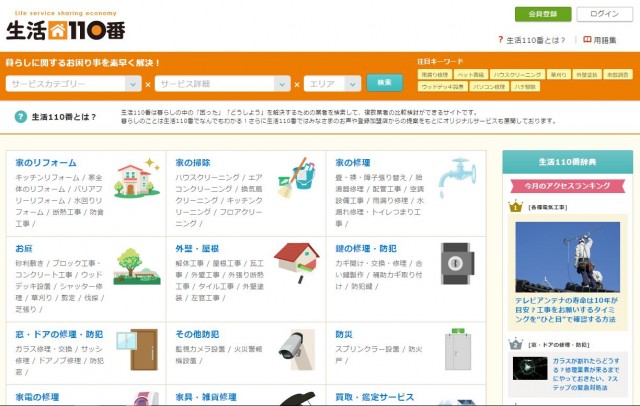Click the cleaning bucket icon for 家の掃除
Image resolution: width=640 pixels, height=406 pixels.
(296, 179)
